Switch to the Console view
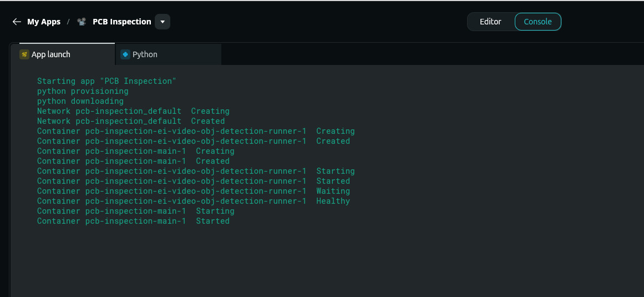 [537, 22]
